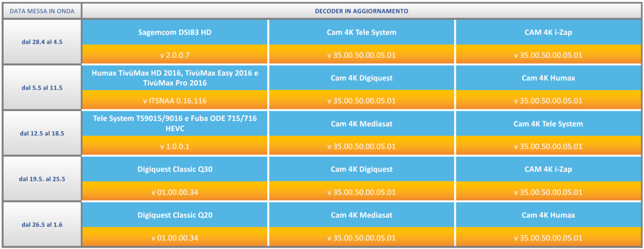Click the Digiquest Classic Q20 cell

175,214
